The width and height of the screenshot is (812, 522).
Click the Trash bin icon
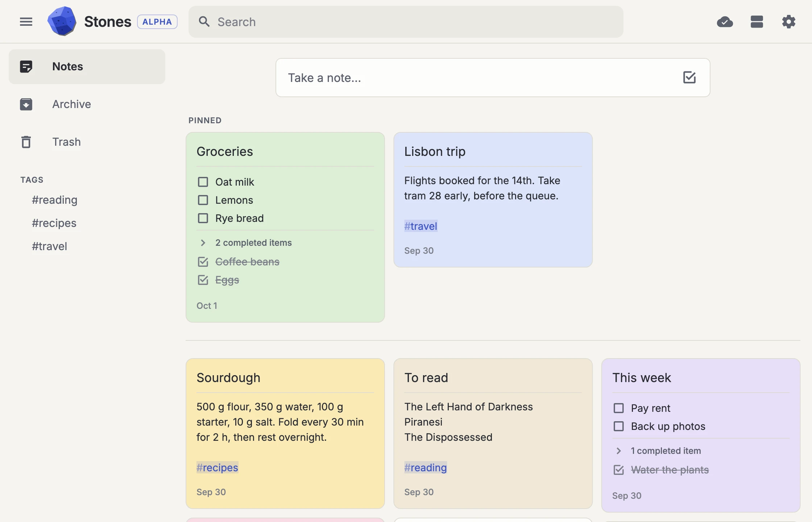(26, 142)
